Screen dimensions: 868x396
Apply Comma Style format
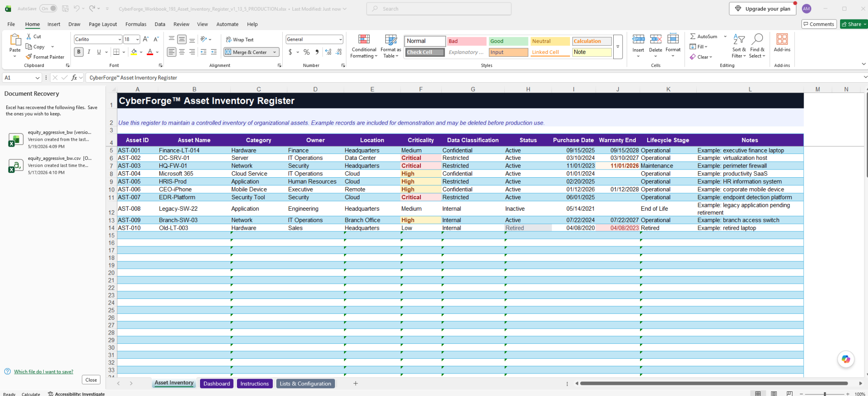pos(317,52)
